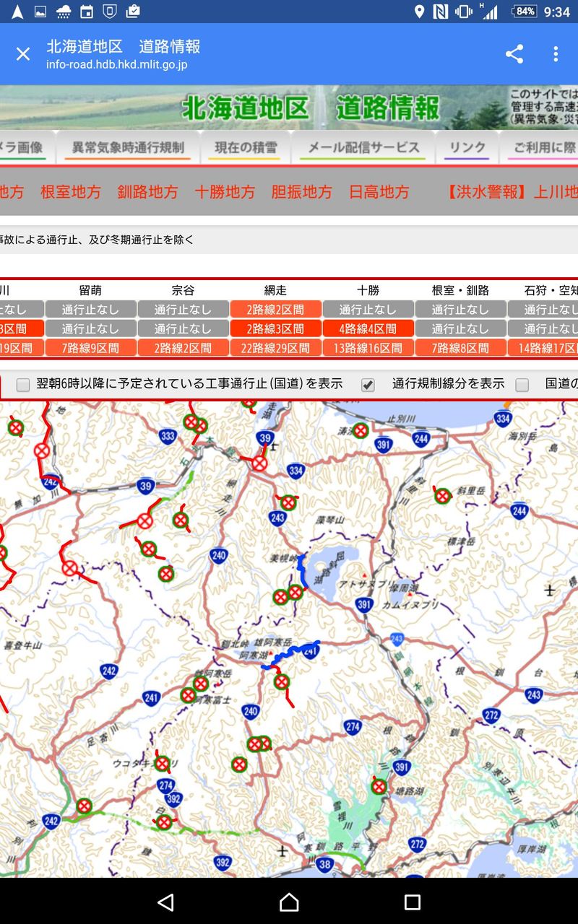Open the メール配信サービス tab
Screen dimensions: 578x924
[363, 148]
